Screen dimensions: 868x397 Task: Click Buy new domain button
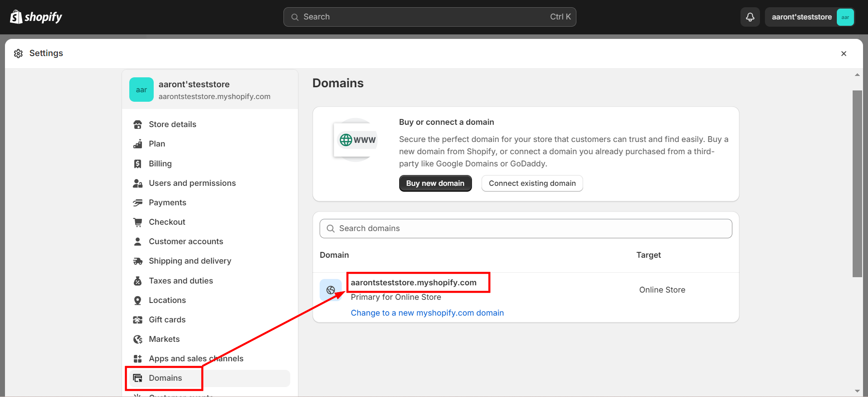click(435, 183)
